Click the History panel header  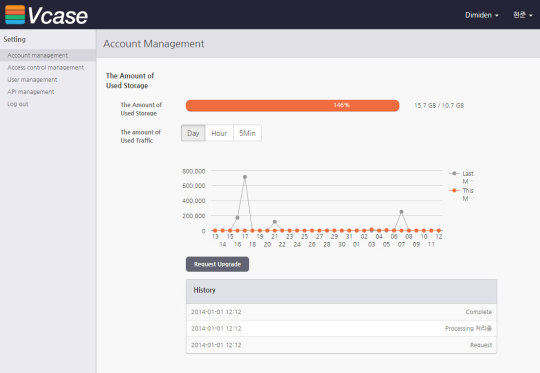tap(341, 291)
